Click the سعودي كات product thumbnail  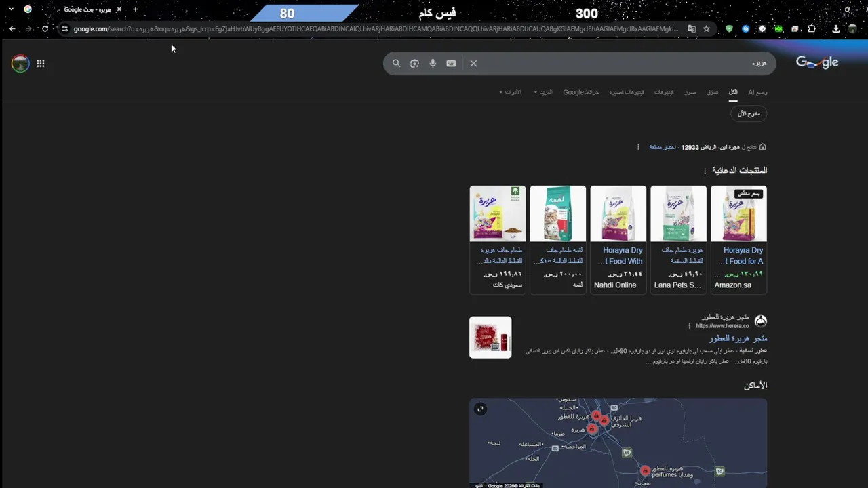497,213
